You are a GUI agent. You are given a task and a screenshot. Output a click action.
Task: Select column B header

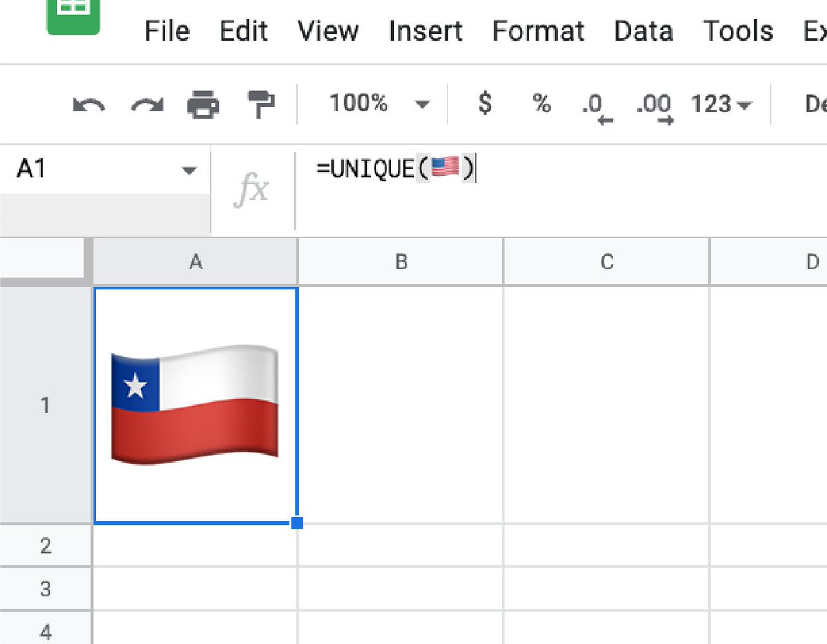point(401,262)
